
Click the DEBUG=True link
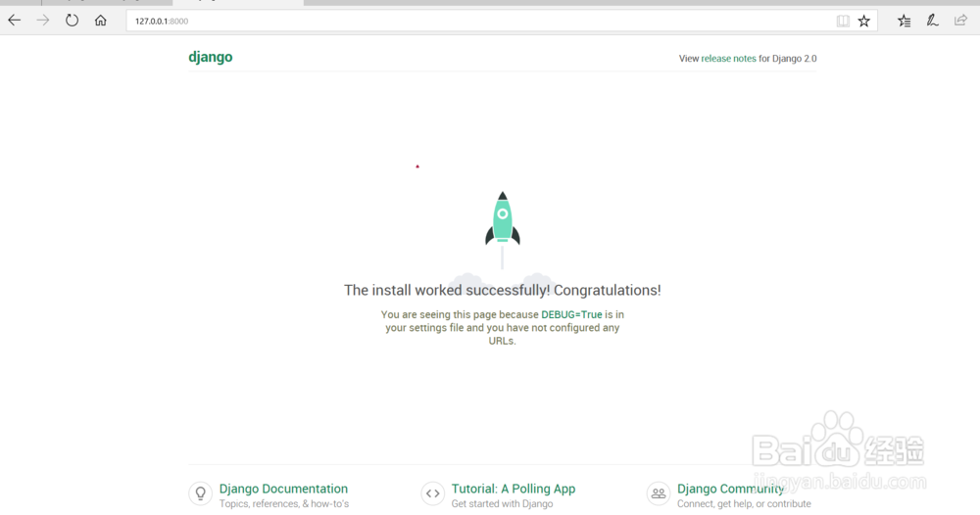(x=571, y=314)
